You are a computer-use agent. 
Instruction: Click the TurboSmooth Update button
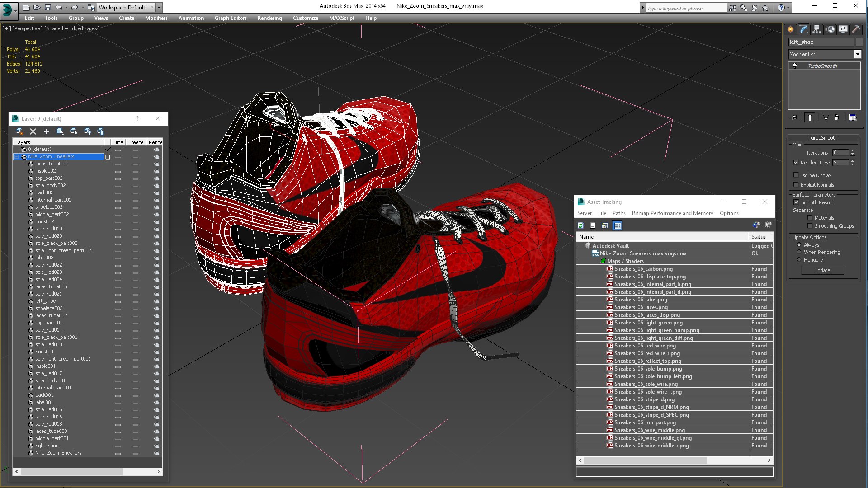pos(822,270)
